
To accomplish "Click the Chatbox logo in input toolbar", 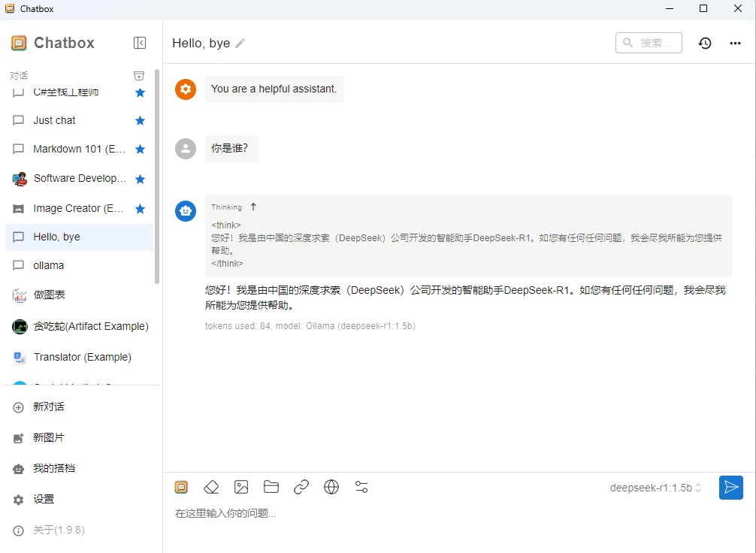I will [181, 487].
